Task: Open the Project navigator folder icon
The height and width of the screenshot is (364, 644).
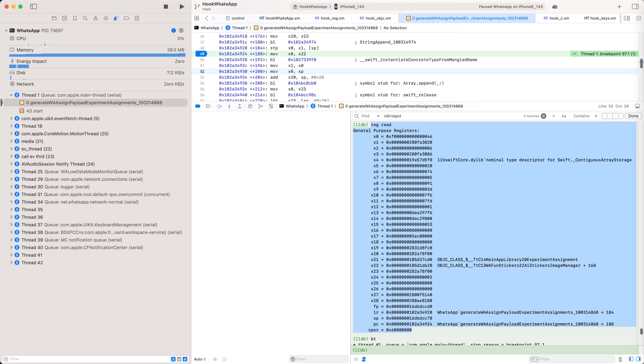Action: point(54,18)
